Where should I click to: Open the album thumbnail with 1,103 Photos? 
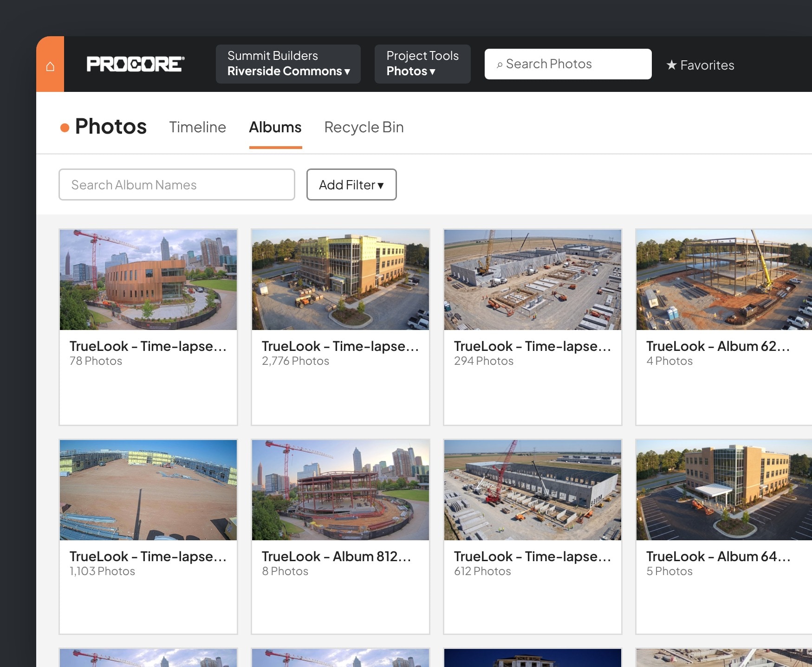149,490
